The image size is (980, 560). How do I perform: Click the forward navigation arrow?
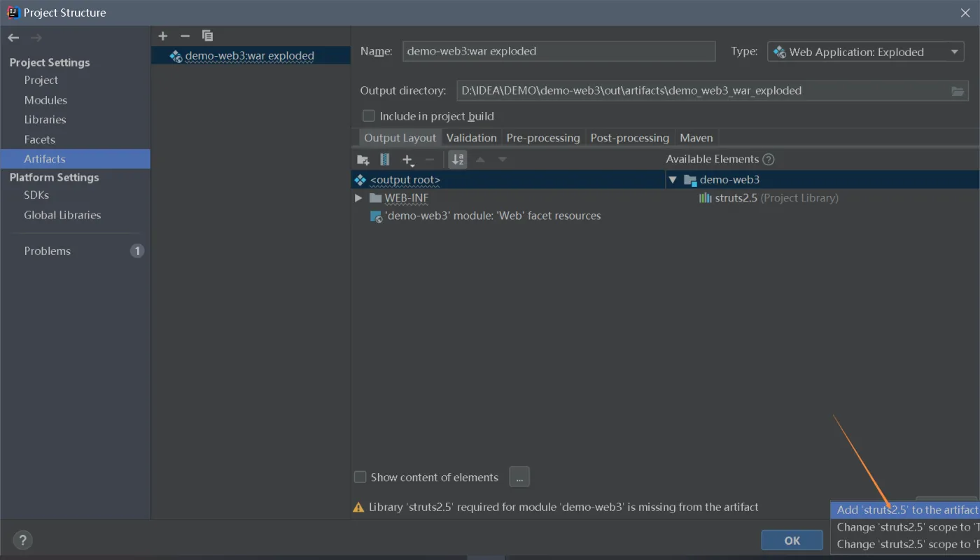point(36,38)
